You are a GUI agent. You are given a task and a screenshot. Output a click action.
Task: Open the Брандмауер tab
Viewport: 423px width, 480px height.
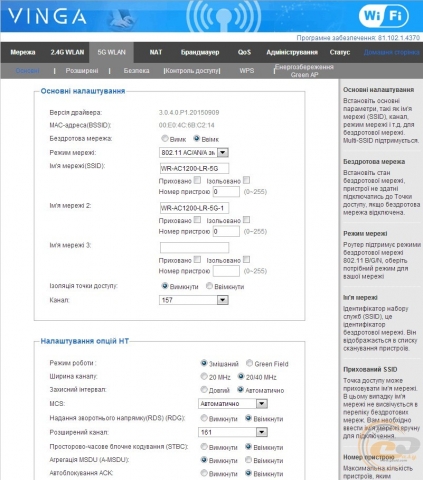200,52
